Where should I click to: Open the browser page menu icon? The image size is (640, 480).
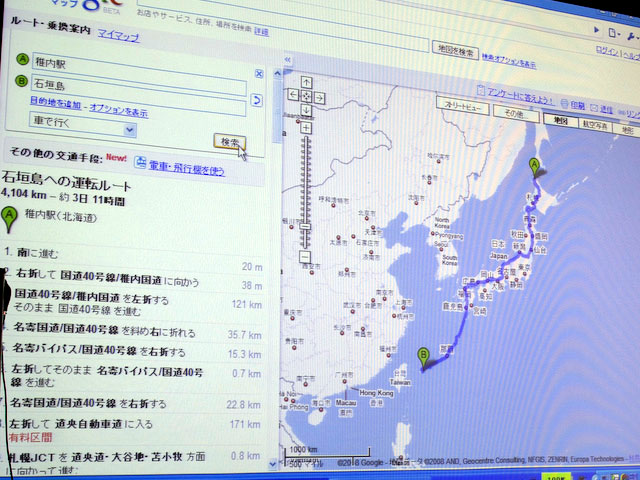[613, 33]
